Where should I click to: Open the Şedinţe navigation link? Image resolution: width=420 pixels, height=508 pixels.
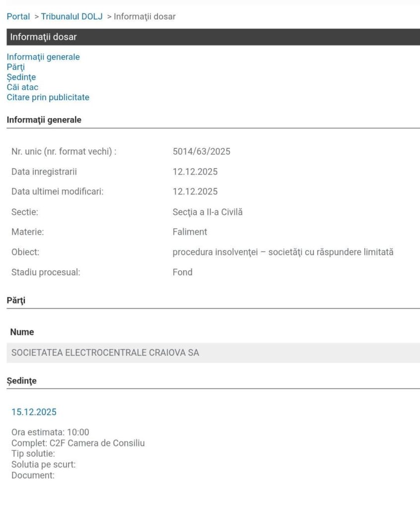click(x=21, y=77)
